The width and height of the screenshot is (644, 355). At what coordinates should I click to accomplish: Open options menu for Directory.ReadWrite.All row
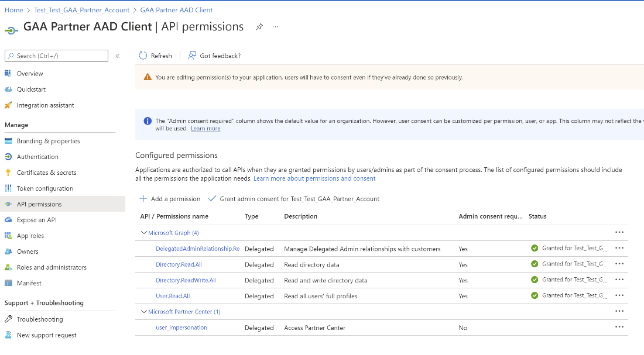pos(619,280)
